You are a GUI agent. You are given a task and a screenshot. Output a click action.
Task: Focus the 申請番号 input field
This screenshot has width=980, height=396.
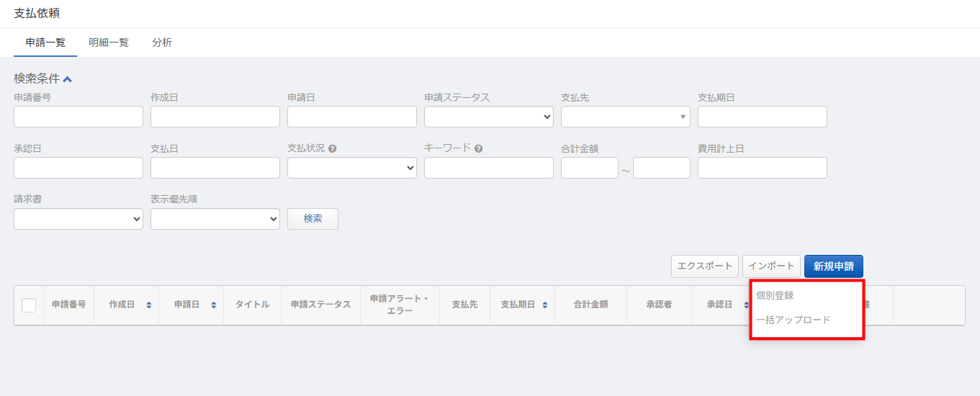pos(78,117)
